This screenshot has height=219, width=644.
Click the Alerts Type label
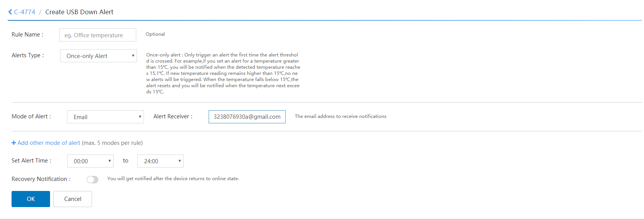click(28, 55)
